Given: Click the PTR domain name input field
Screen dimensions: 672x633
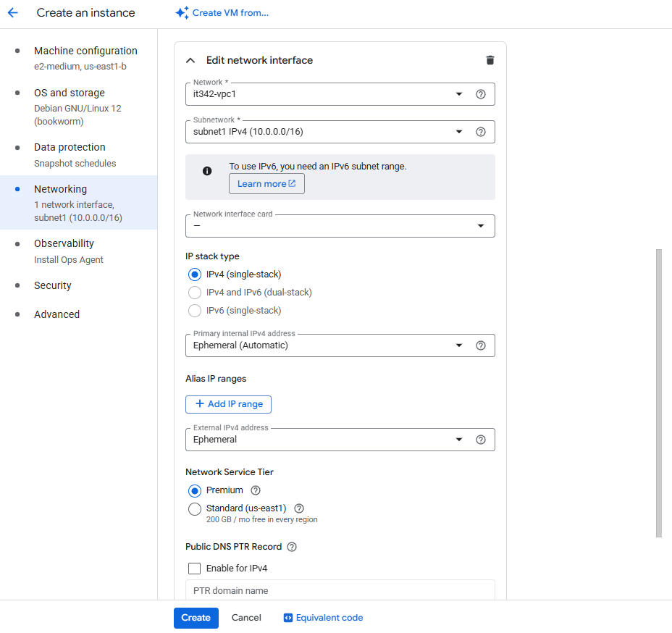Looking at the screenshot, I should click(340, 590).
